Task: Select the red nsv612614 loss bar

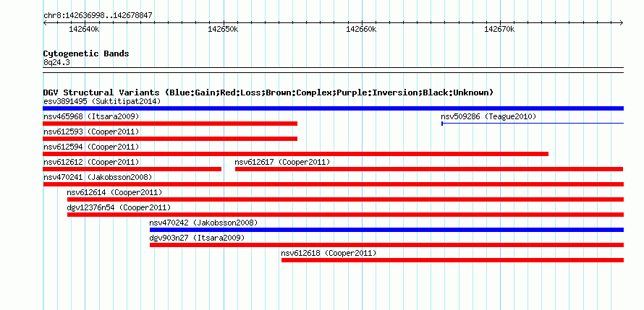Action: pos(345,199)
